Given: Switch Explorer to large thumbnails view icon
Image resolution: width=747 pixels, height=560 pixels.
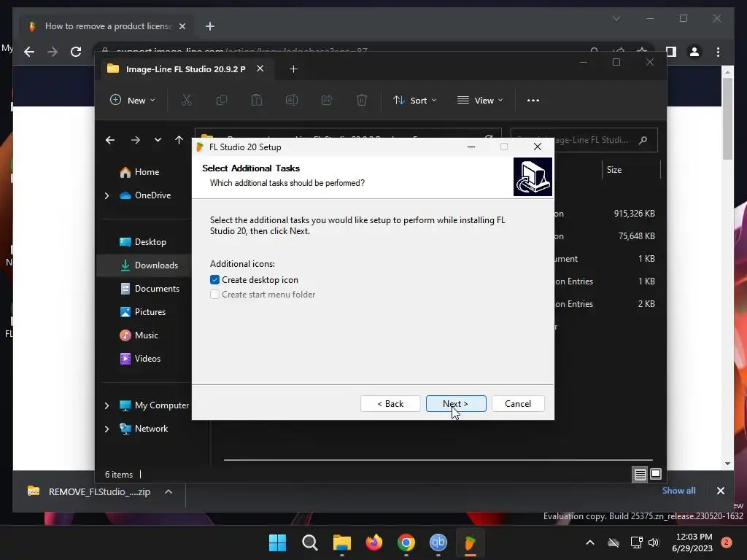Looking at the screenshot, I should click(x=656, y=474).
